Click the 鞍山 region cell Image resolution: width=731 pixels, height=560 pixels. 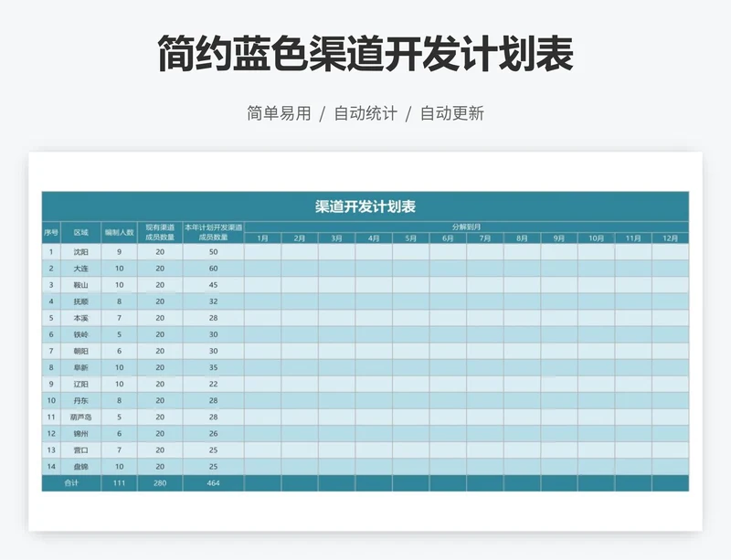80,285
